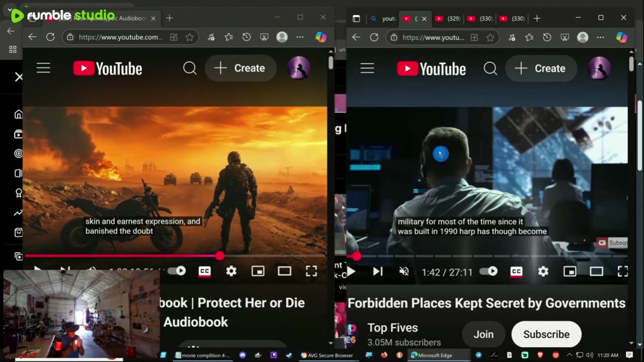Go to YouTube home from right window logo
The width and height of the screenshot is (644, 362).
[432, 68]
